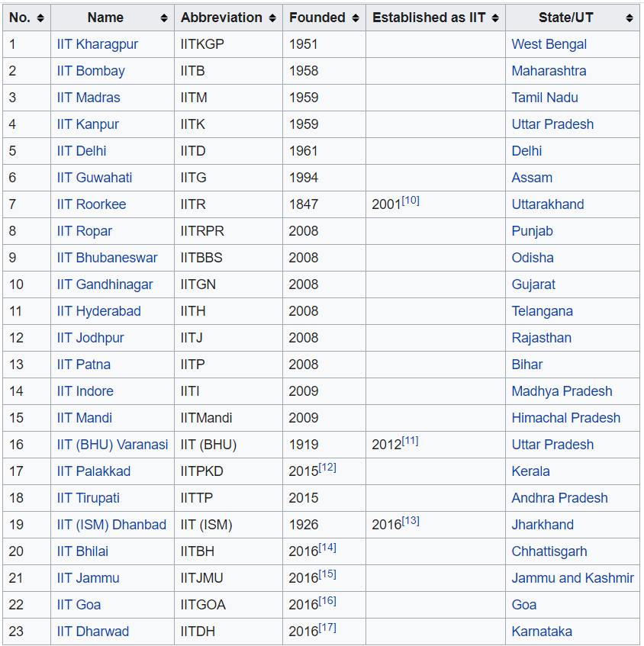Open the IIT (BHU) Varanasi link
Screen dimensions: 644x646
(x=113, y=445)
